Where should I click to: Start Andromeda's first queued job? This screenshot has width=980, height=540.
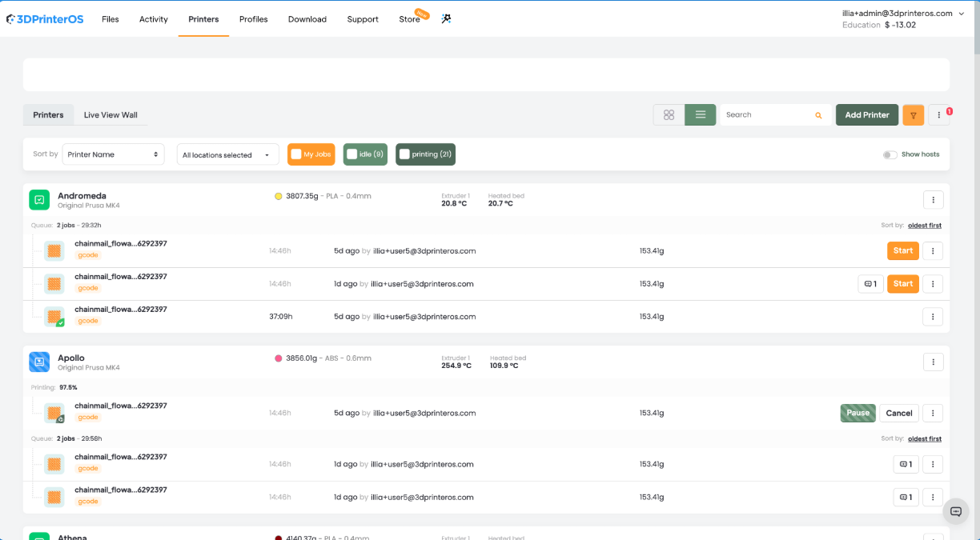(x=903, y=251)
